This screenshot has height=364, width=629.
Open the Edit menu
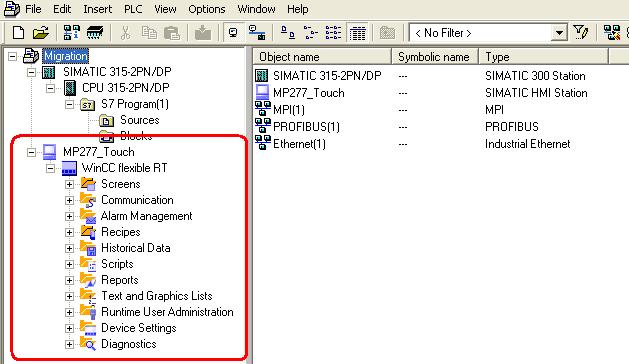pos(62,9)
